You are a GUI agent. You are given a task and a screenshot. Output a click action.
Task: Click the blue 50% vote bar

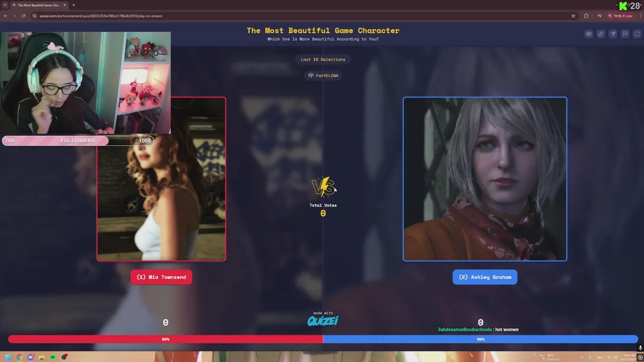[x=480, y=339]
